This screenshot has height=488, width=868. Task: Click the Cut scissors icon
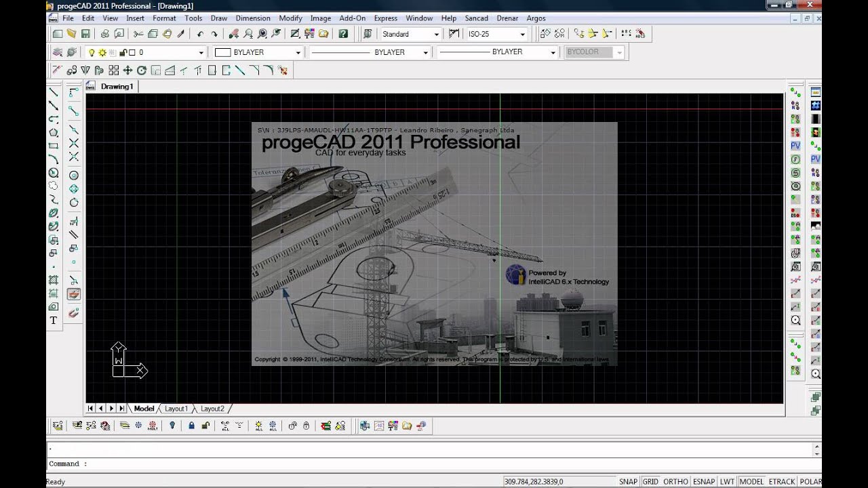138,34
